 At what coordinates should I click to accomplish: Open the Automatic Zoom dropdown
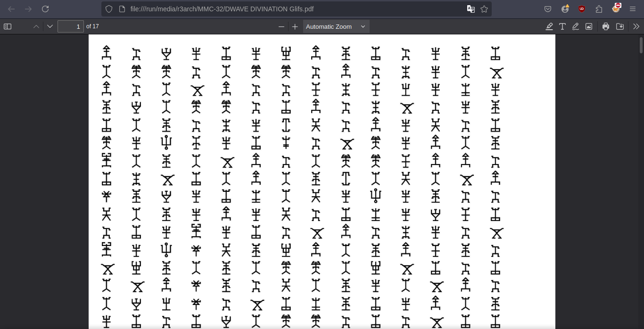tap(336, 26)
